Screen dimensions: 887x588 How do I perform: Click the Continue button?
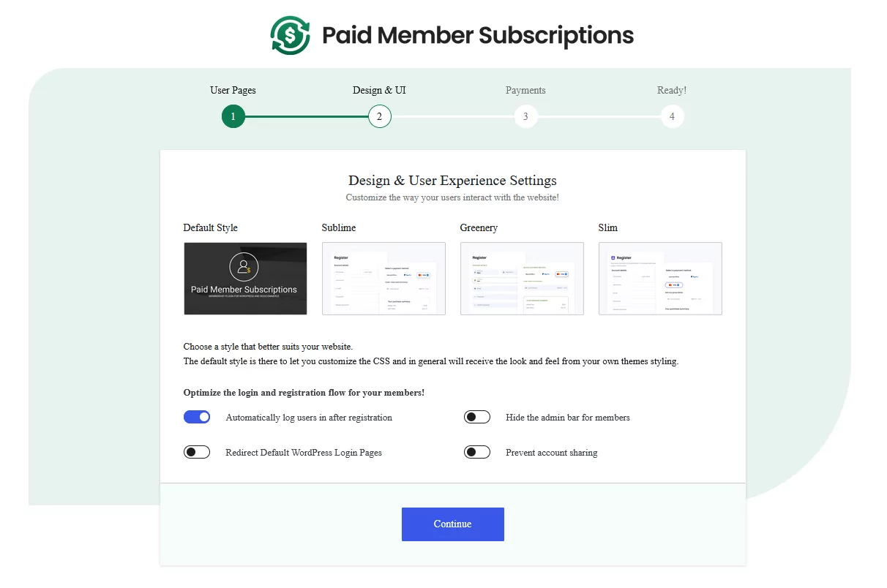click(x=453, y=524)
